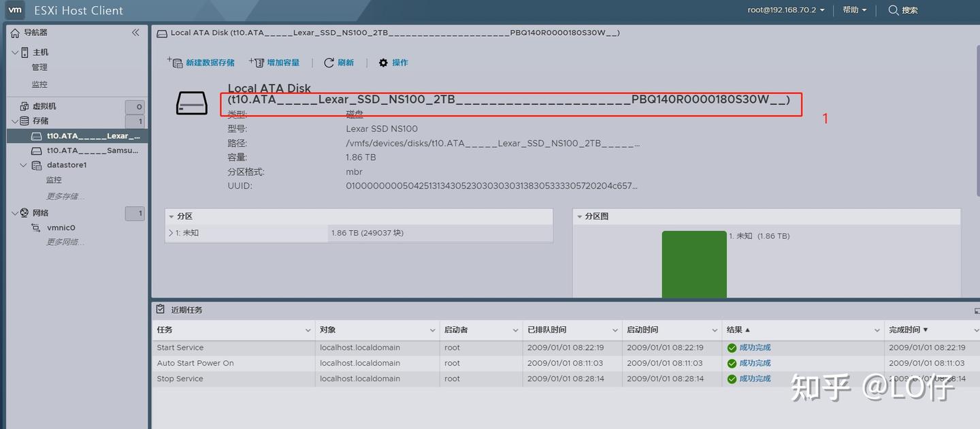
Task: Collapse the 存储 storage tree node
Action: coord(15,121)
